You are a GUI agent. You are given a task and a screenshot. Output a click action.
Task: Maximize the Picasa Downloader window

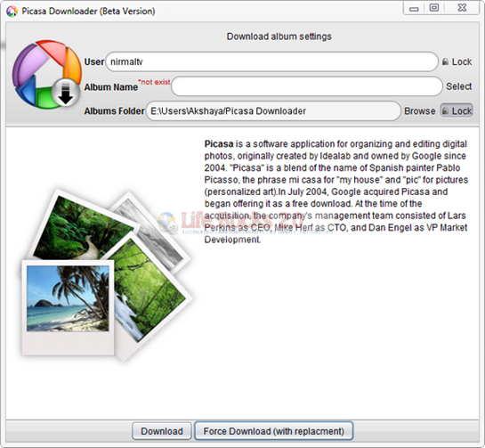tap(434, 8)
